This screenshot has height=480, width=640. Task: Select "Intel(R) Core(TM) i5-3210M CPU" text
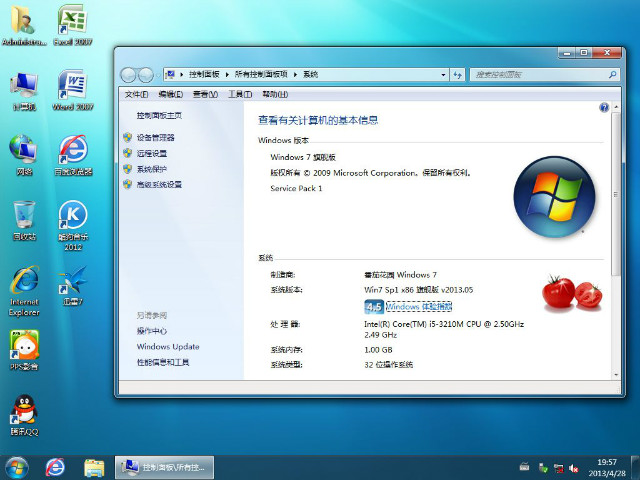pos(423,324)
